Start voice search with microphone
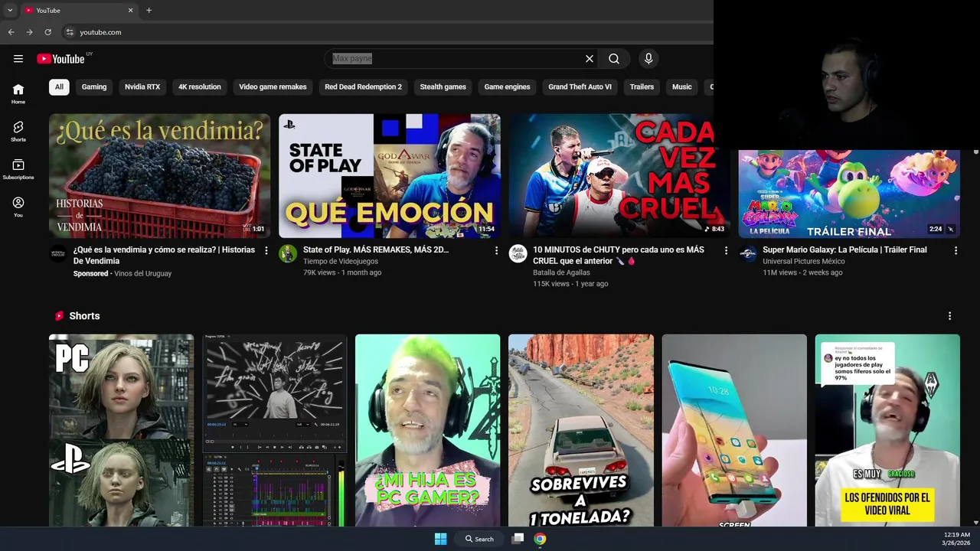Image resolution: width=980 pixels, height=551 pixels. point(648,59)
